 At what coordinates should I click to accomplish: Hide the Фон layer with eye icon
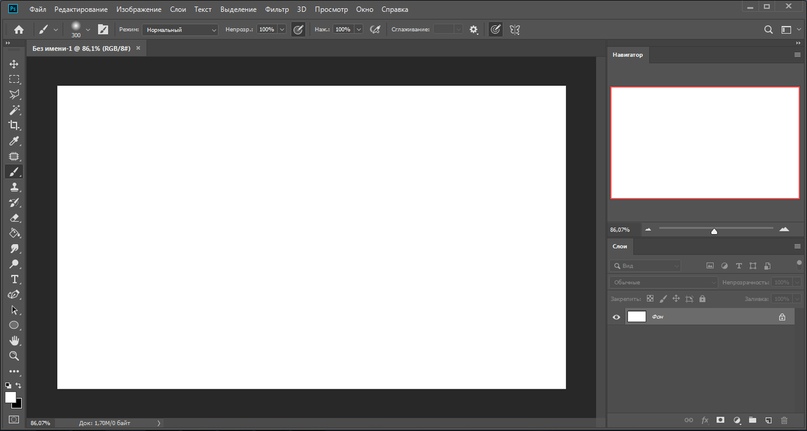(616, 317)
